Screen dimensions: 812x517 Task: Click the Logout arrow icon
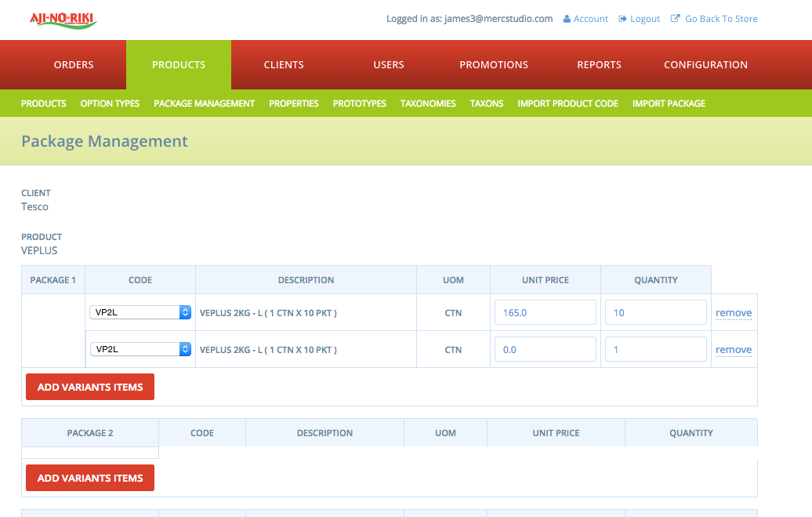point(623,19)
